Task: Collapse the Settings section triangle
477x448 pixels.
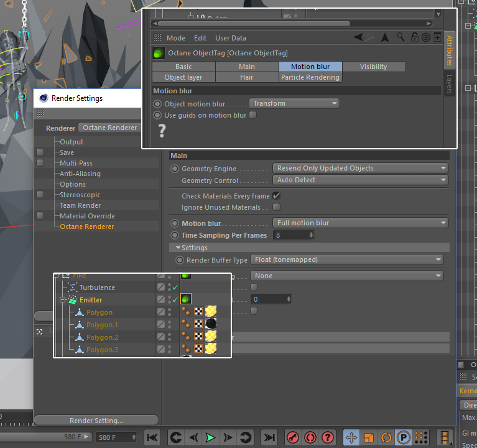Action: click(178, 248)
